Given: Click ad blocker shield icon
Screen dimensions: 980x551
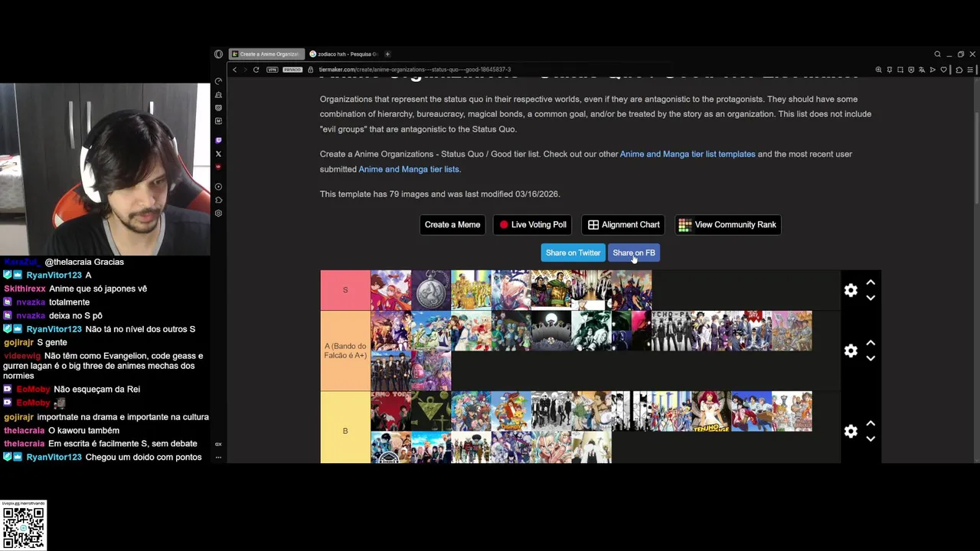Looking at the screenshot, I should [x=910, y=70].
